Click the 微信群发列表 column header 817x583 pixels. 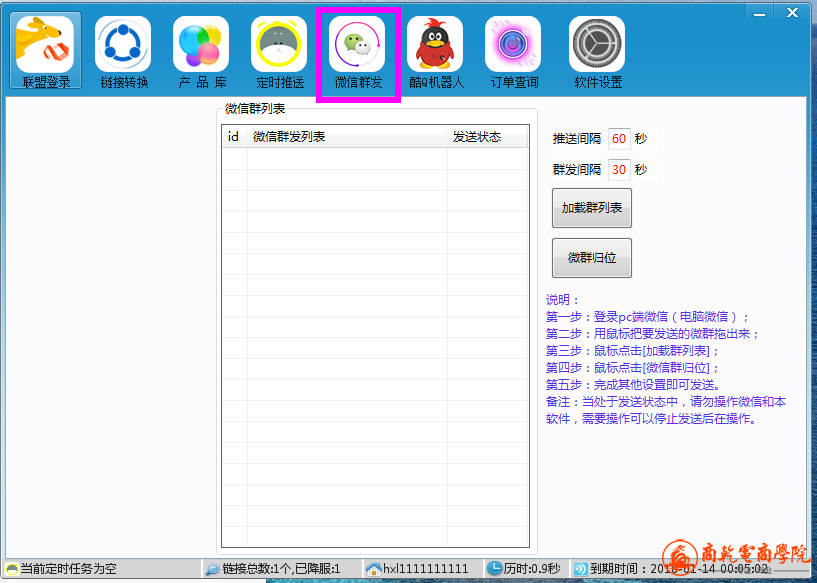pyautogui.click(x=346, y=137)
